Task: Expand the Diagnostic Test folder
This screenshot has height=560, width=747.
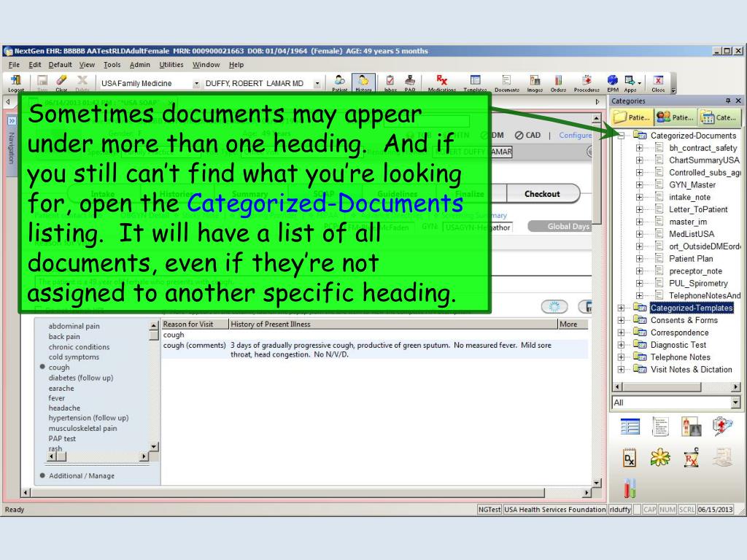Action: [x=621, y=345]
